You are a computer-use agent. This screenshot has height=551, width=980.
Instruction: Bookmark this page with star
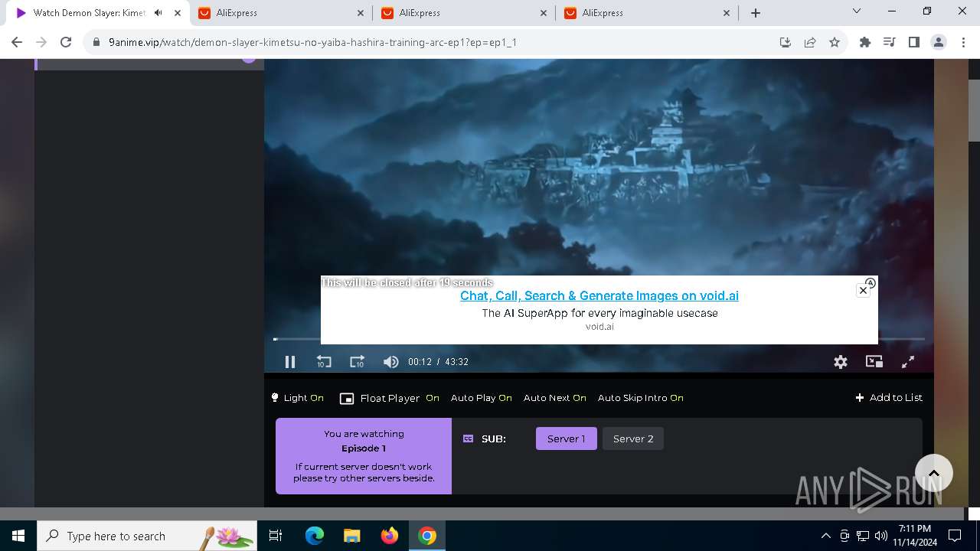(x=835, y=43)
